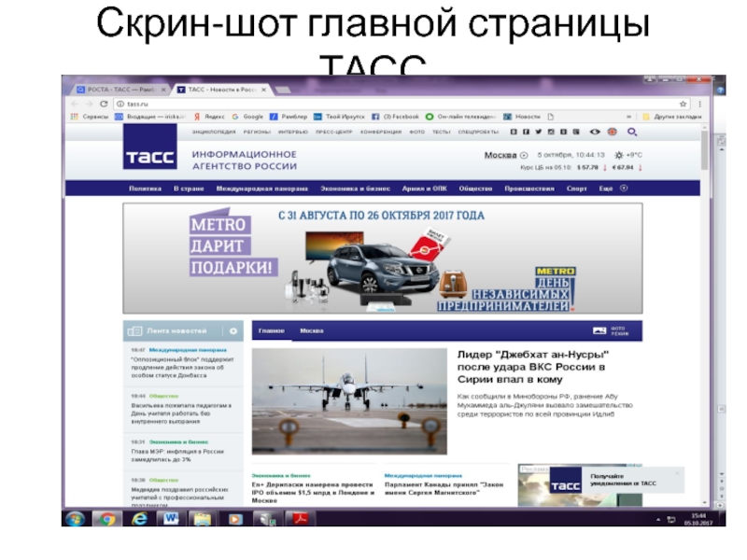Click the news feed settings gear icon
747x560 pixels.
233,331
